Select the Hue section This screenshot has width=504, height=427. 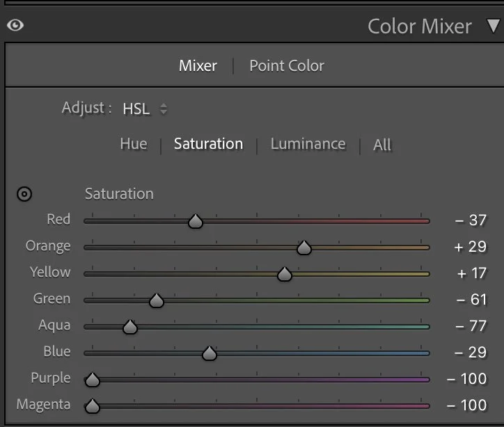(x=134, y=144)
